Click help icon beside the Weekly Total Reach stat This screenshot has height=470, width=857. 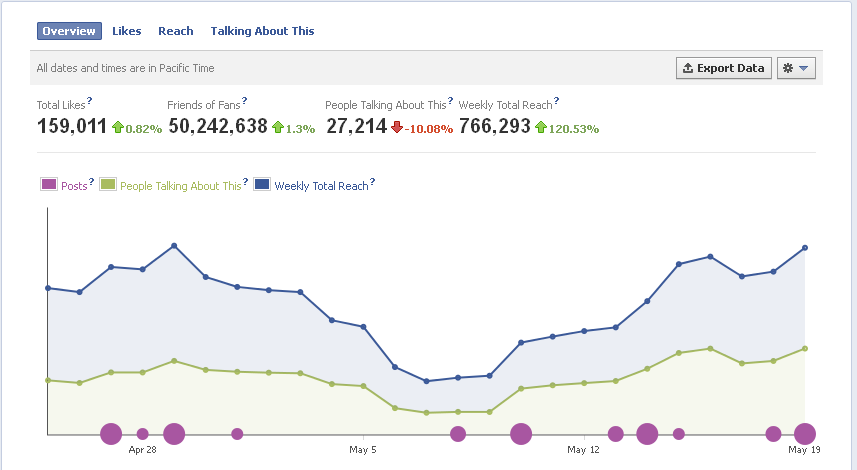(x=556, y=101)
